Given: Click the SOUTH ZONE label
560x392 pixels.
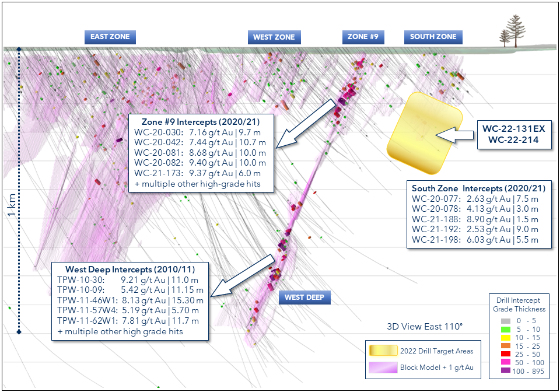Looking at the screenshot, I should [433, 37].
